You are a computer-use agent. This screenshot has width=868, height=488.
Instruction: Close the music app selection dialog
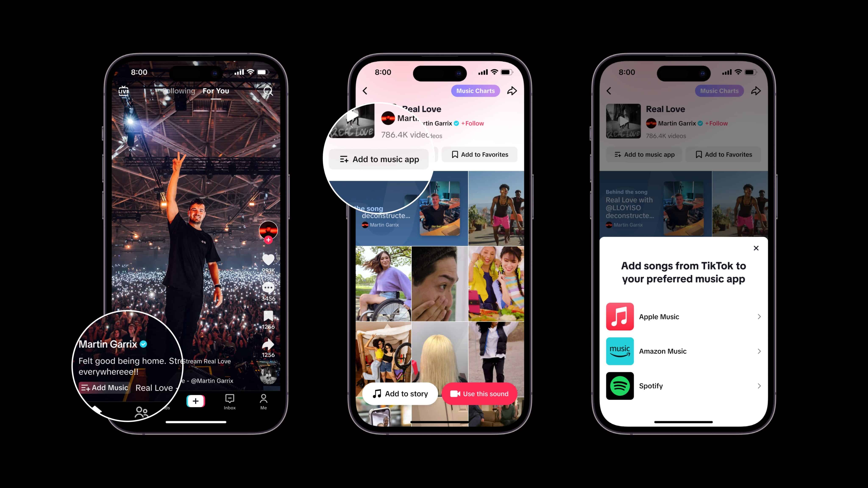tap(757, 248)
